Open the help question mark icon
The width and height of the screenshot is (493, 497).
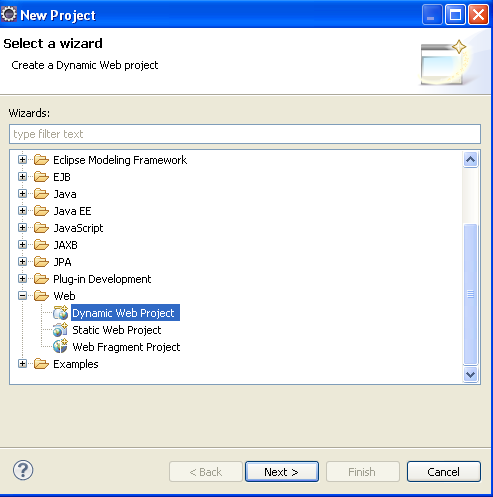click(x=23, y=470)
